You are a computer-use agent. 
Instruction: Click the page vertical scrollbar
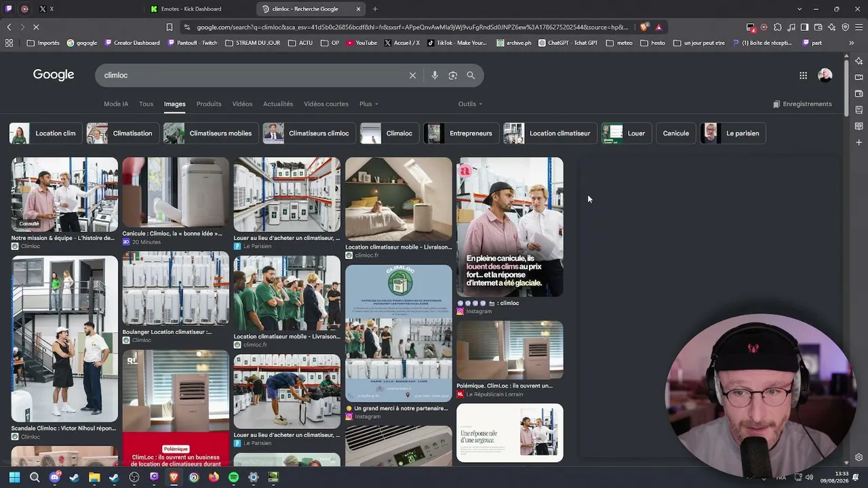click(x=846, y=88)
